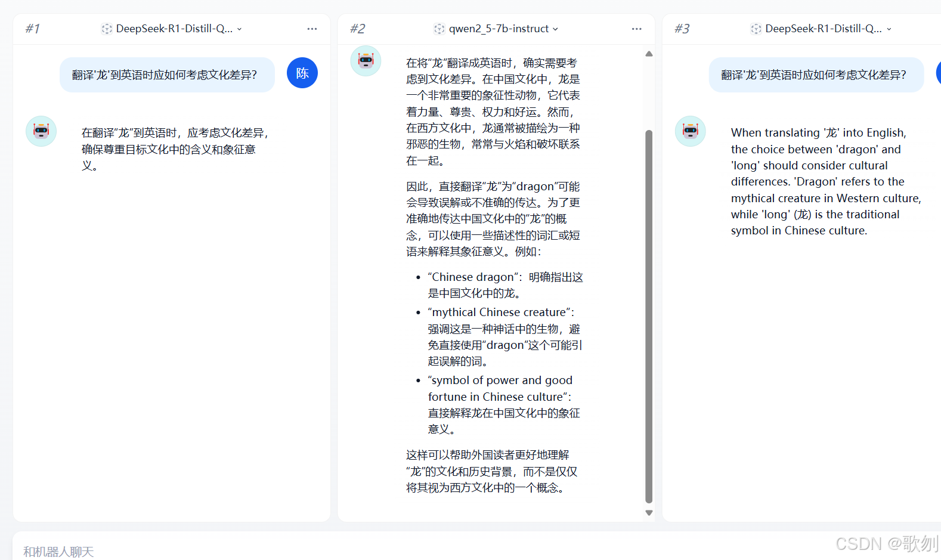Click the “symbol of power and good fortune” bullet
The image size is (941, 560).
[504, 404]
